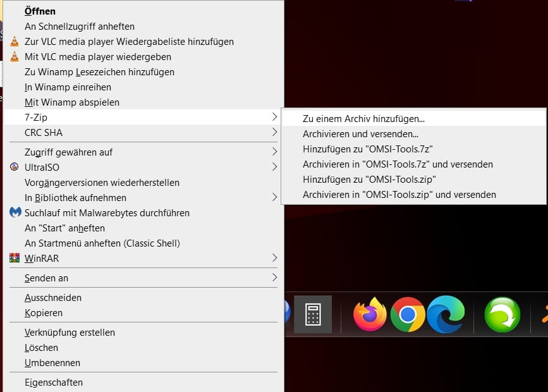Viewport: 548px width, 392px height.
Task: Select 'Hinzufügen zu "OMSI-Tools.zip"'
Action: pyautogui.click(x=369, y=180)
